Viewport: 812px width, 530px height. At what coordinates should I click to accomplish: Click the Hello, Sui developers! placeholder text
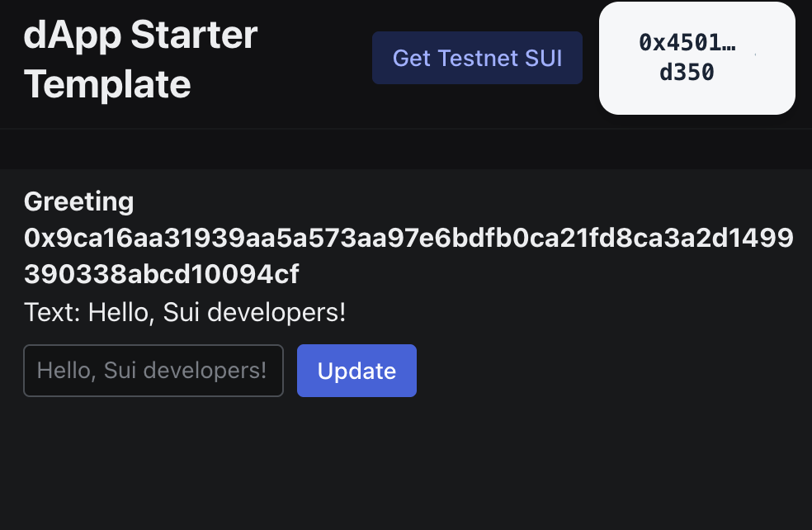click(x=152, y=371)
